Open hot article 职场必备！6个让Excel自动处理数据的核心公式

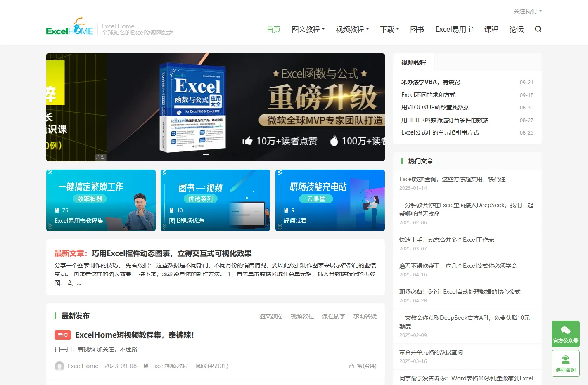pyautogui.click(x=460, y=292)
